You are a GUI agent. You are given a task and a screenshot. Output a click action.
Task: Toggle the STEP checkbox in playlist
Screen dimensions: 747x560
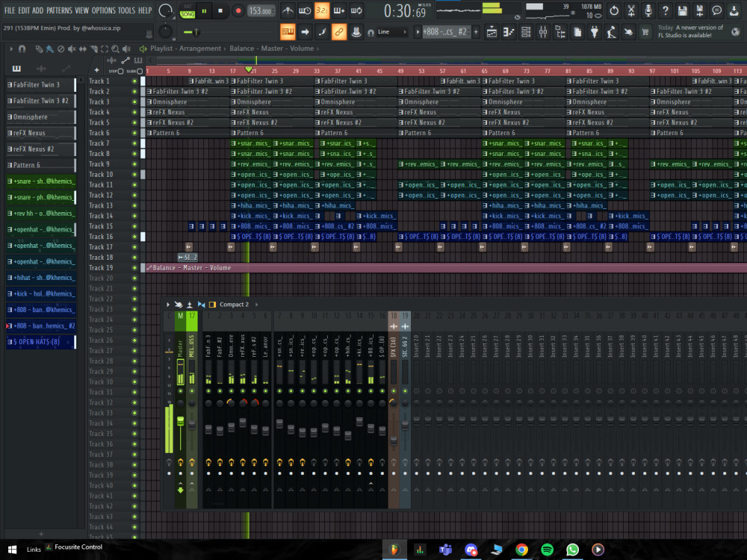point(120,71)
